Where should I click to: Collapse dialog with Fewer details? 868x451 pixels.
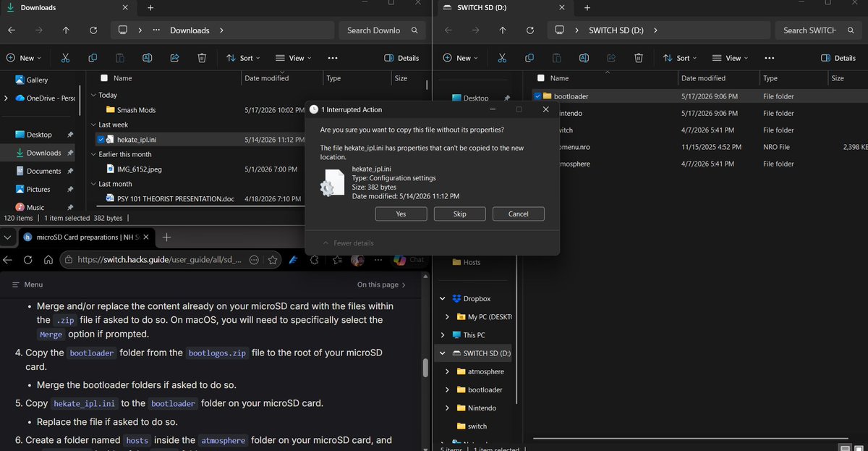(348, 243)
